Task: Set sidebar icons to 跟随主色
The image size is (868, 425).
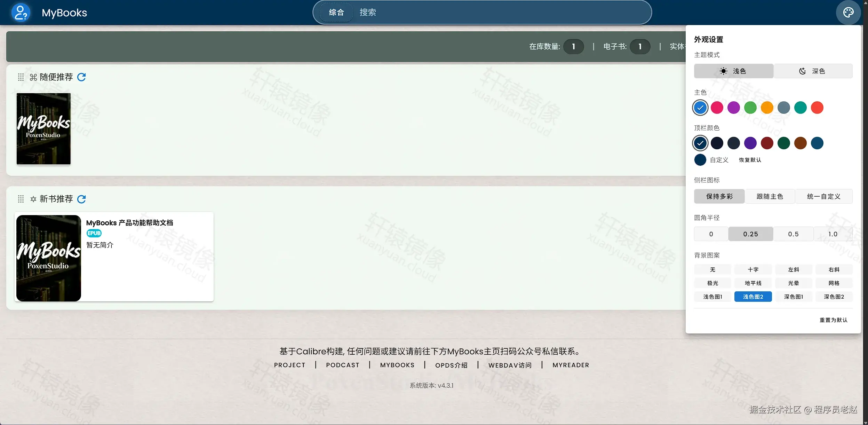Action: coord(770,196)
